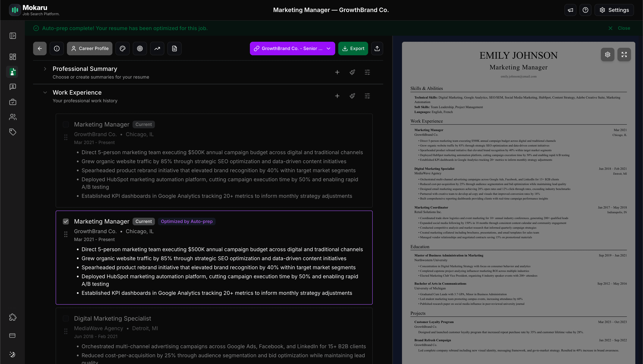Viewport: 643px width, 364px height.
Task: Select the target/job match icon
Action: (x=140, y=48)
